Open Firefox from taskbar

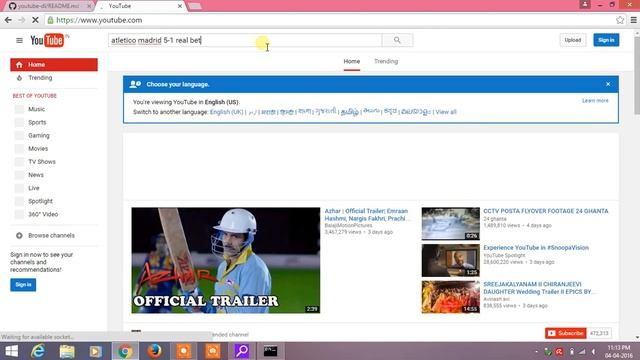[x=154, y=351]
